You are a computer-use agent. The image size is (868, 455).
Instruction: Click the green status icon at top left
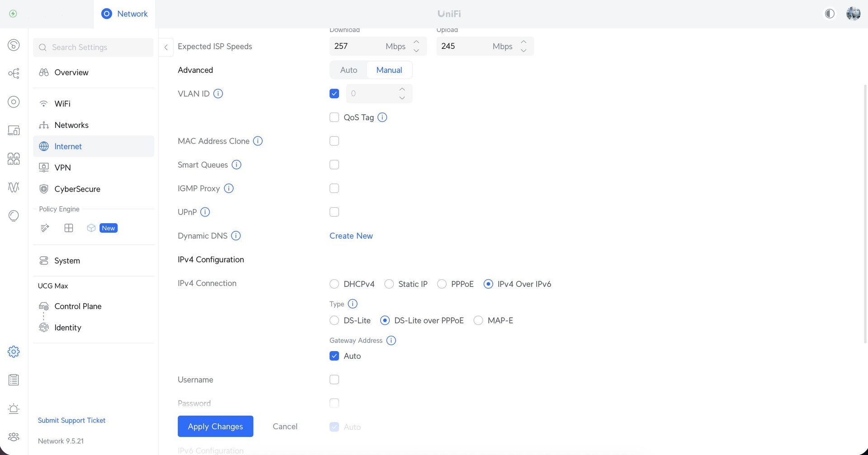point(13,14)
